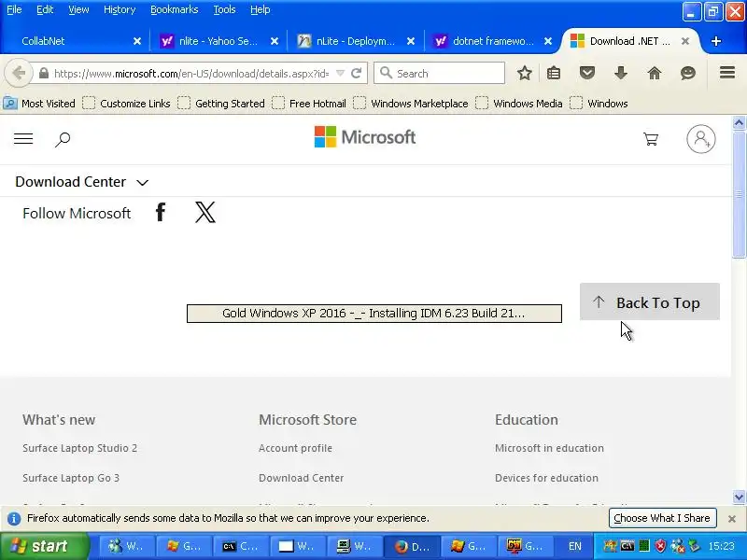Open the File menu

click(x=14, y=9)
